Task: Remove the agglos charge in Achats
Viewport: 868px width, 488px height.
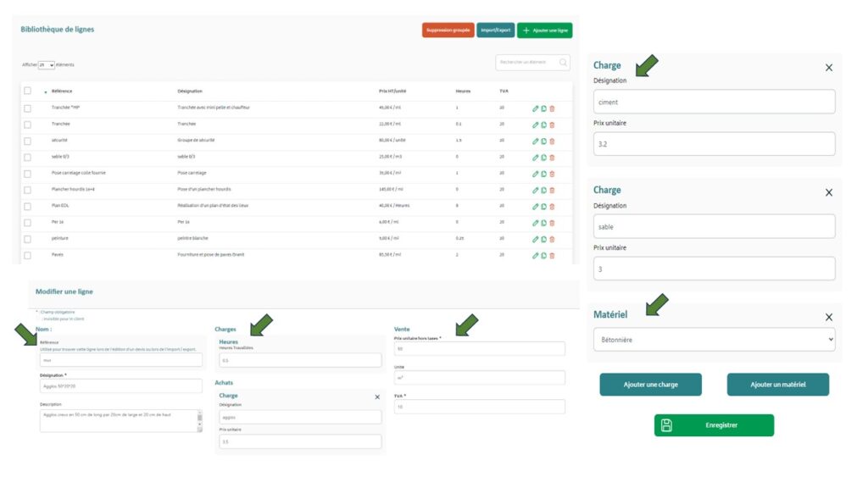Action: coord(377,397)
